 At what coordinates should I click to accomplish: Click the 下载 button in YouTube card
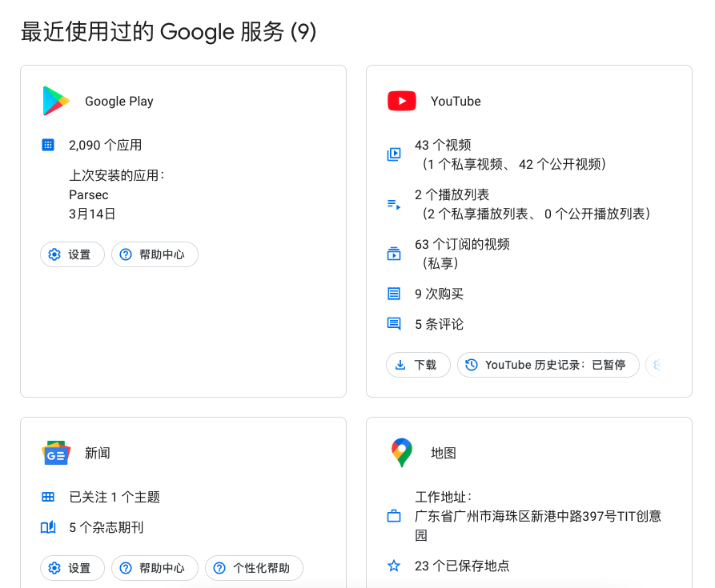417,365
